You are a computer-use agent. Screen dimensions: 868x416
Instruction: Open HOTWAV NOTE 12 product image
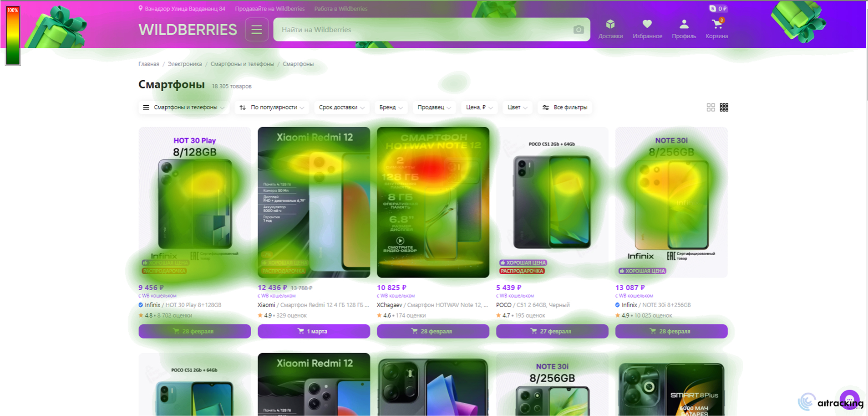(433, 202)
